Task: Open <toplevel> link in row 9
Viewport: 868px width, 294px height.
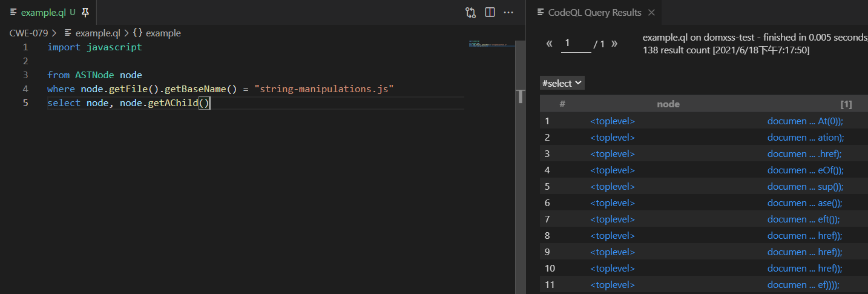Action: coord(613,252)
